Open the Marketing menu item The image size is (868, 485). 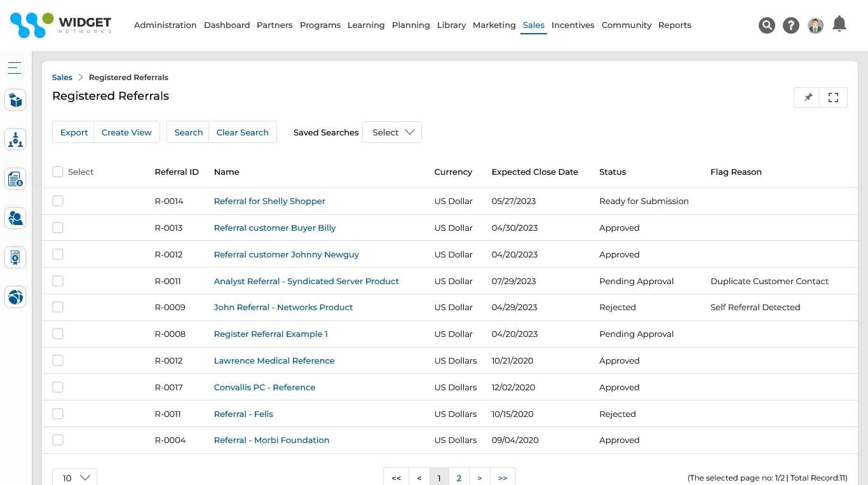pyautogui.click(x=494, y=25)
